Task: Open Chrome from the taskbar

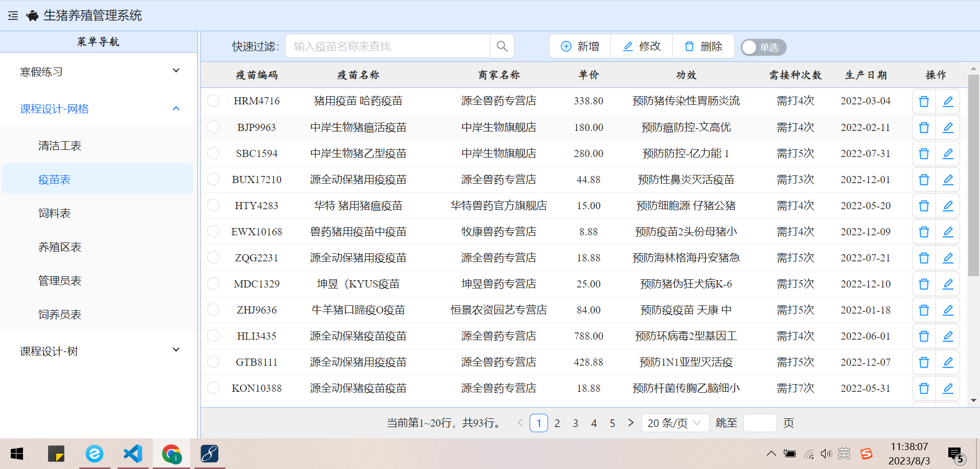Action: (x=171, y=453)
